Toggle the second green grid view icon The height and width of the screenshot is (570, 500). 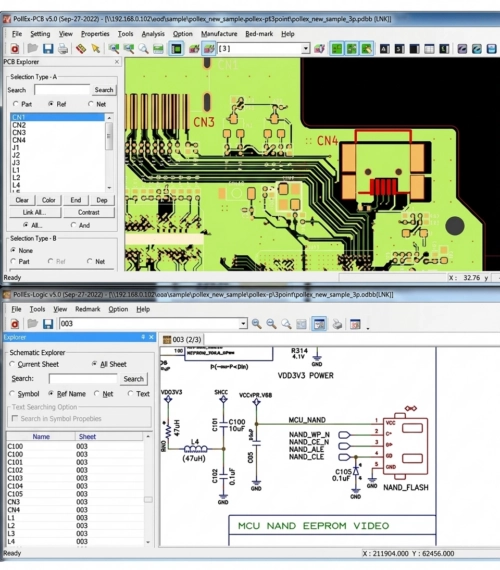click(x=352, y=48)
